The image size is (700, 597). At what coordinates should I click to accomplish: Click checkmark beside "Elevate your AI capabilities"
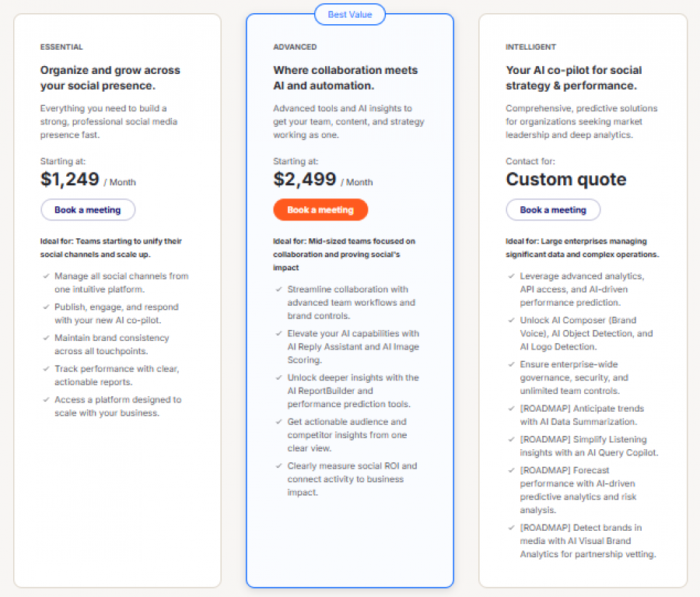click(x=277, y=334)
